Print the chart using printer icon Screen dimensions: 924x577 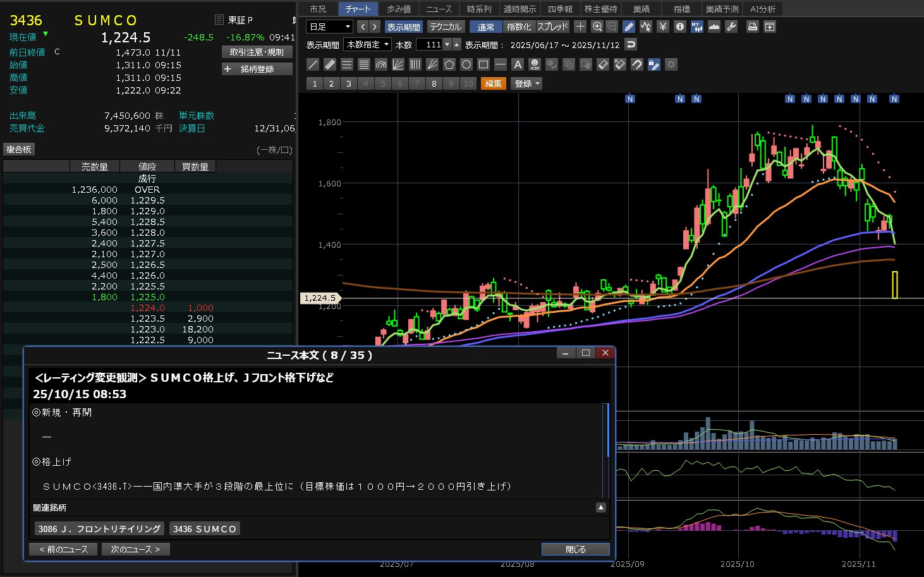click(x=752, y=27)
